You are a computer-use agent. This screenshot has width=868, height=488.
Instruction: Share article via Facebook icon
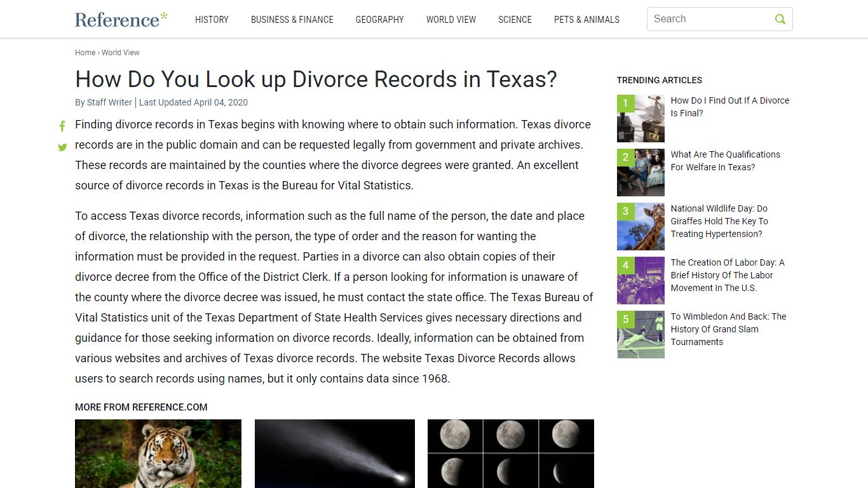62,126
